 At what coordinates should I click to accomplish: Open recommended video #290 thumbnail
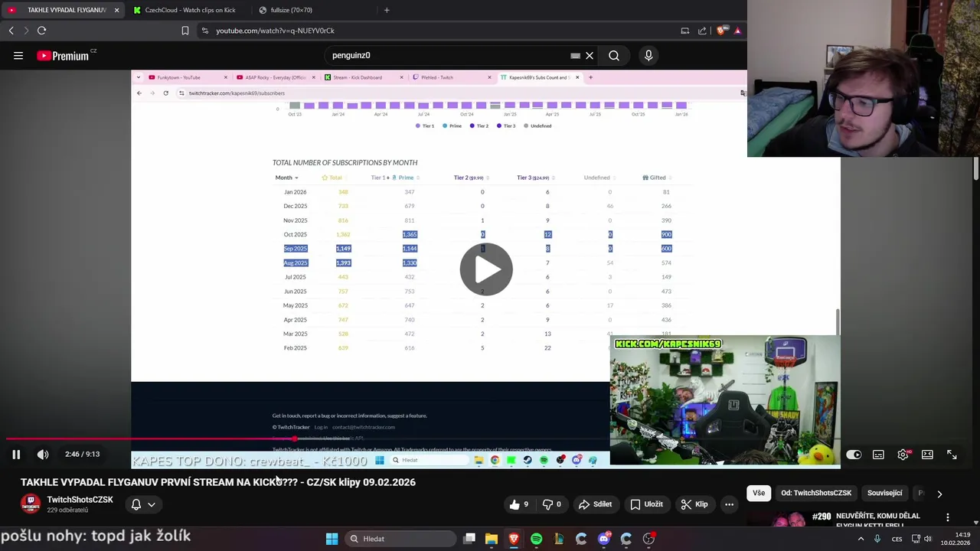coord(789,519)
